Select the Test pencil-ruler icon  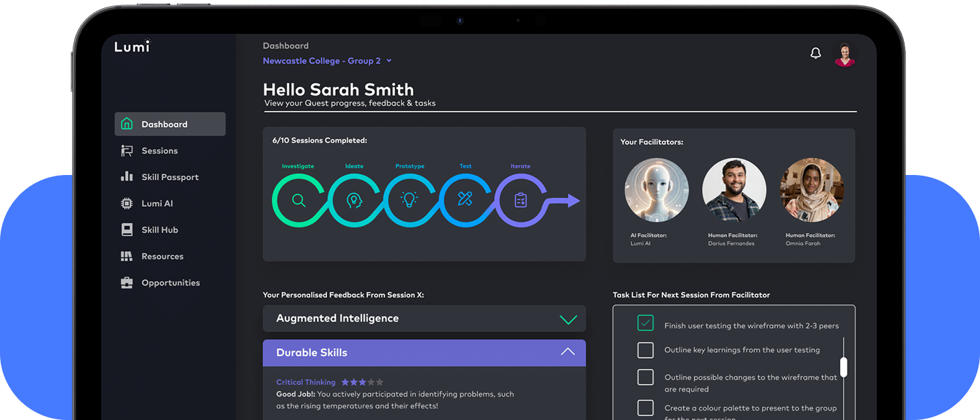point(464,199)
